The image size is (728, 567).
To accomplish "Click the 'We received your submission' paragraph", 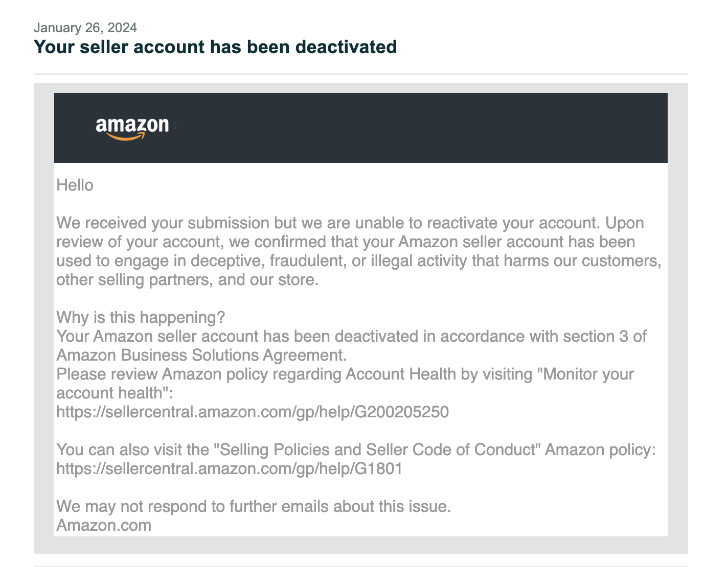I will click(358, 251).
